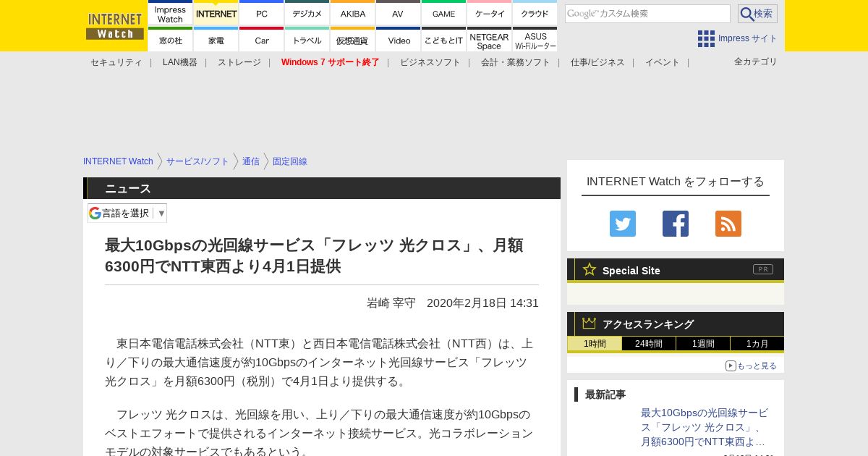Open the latest article フレッツ 光クロス link
Viewport: 868px width, 456px height.
point(705,427)
